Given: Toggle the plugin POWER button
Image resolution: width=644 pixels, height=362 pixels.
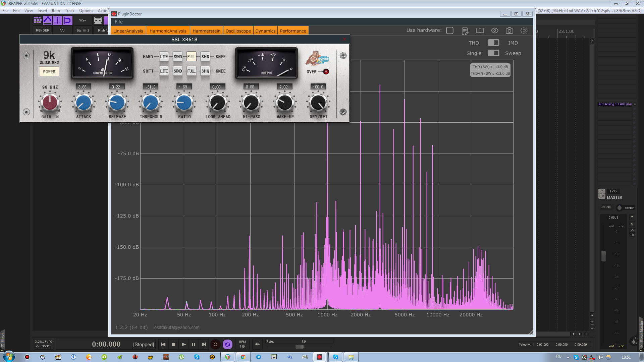Looking at the screenshot, I should (49, 71).
